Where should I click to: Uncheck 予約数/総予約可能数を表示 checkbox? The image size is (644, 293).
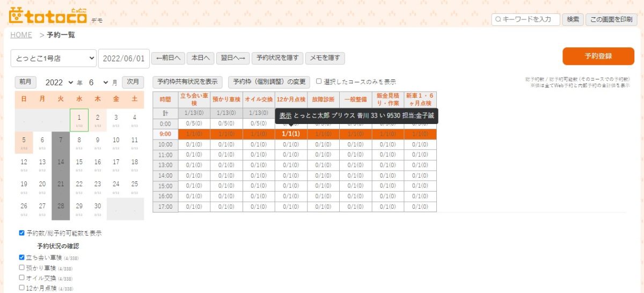[x=21, y=233]
